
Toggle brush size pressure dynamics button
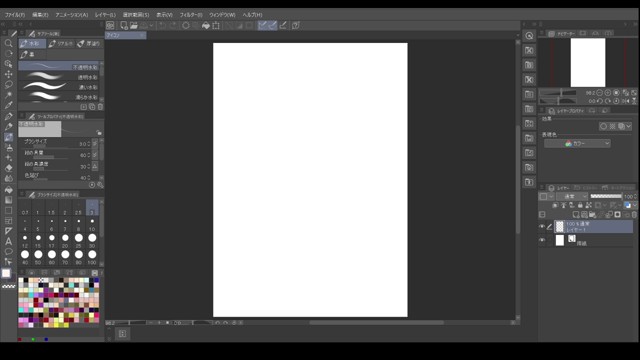[x=95, y=144]
